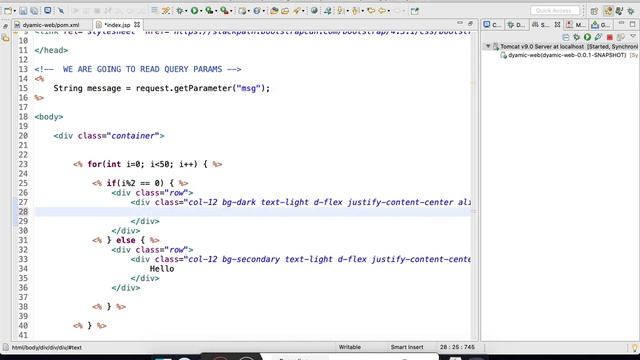Toggle Smart Insert mode in status bar

407,347
